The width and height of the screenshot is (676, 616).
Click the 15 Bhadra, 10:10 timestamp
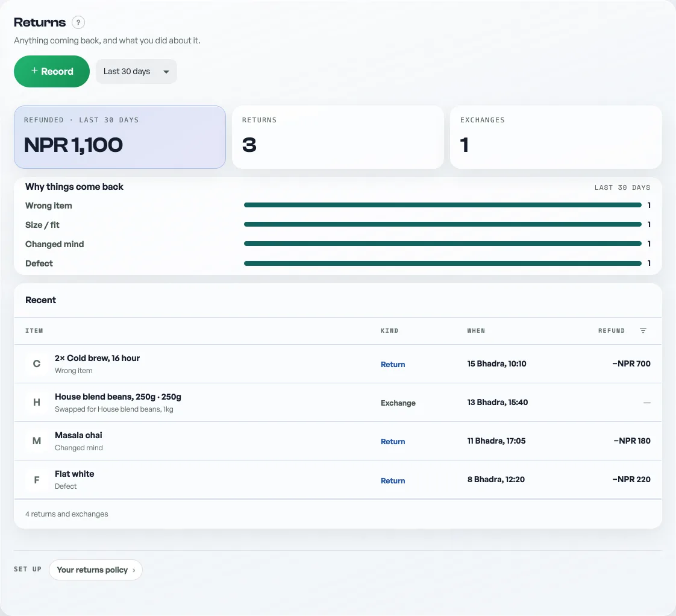[x=496, y=363]
